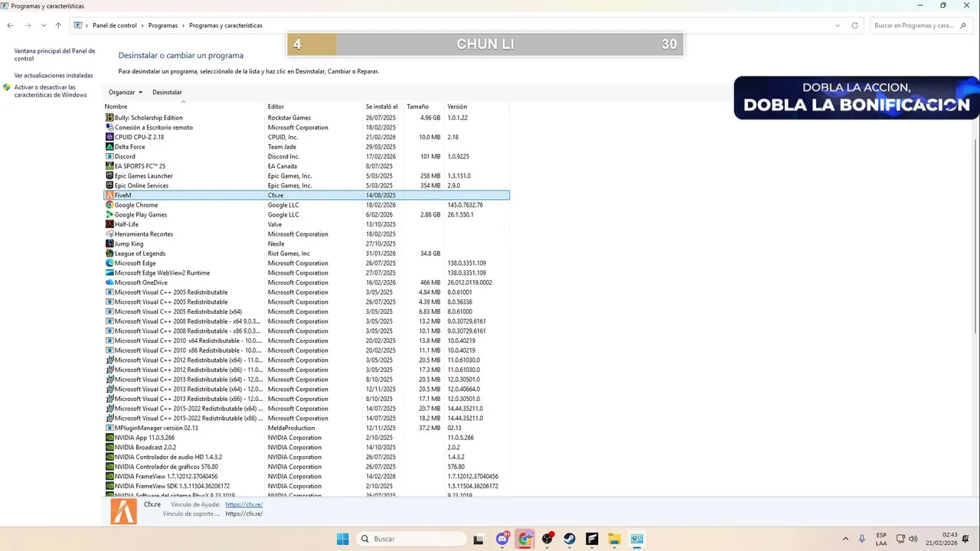Sort by the Editor column header
Screen dimensions: 980x551
point(314,106)
